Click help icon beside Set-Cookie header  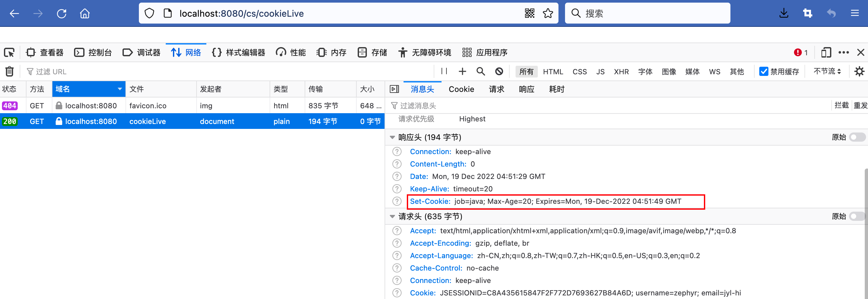click(x=397, y=202)
